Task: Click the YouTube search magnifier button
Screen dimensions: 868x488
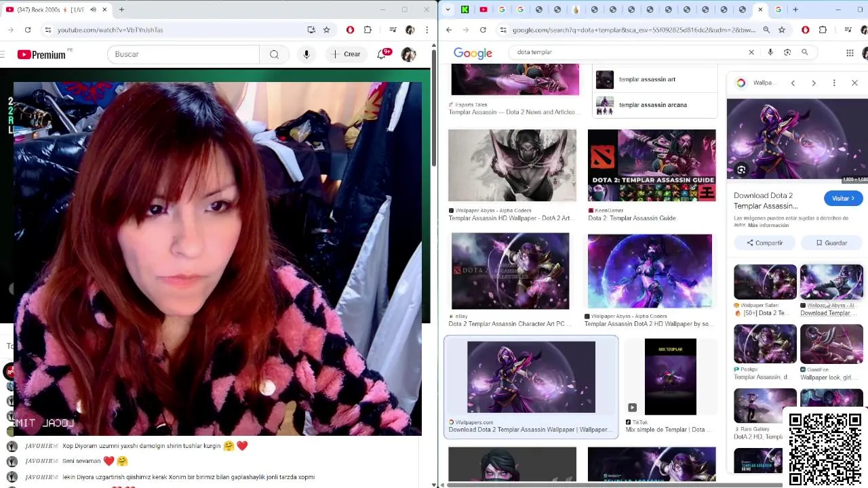Action: (x=274, y=54)
